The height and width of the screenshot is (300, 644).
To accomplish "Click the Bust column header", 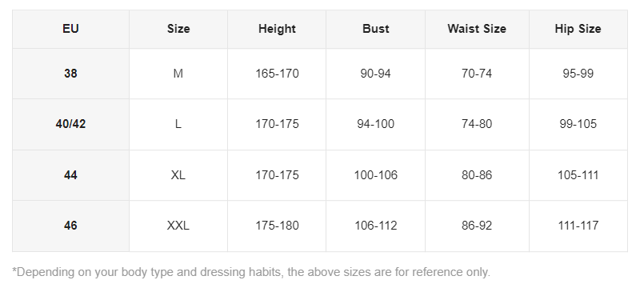I will pyautogui.click(x=375, y=29).
